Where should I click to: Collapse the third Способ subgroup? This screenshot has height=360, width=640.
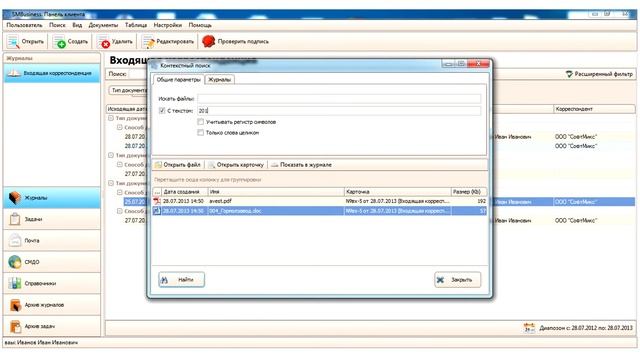coord(120,192)
